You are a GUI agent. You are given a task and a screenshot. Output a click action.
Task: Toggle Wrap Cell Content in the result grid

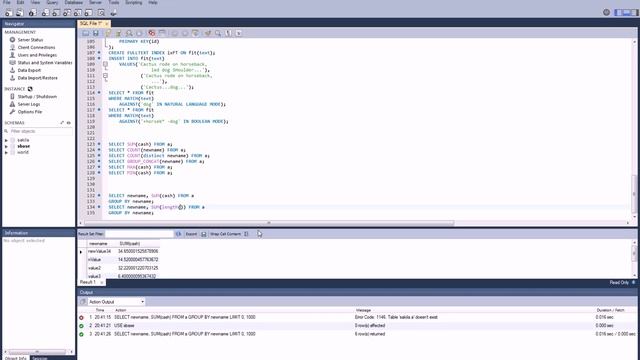coord(246,234)
